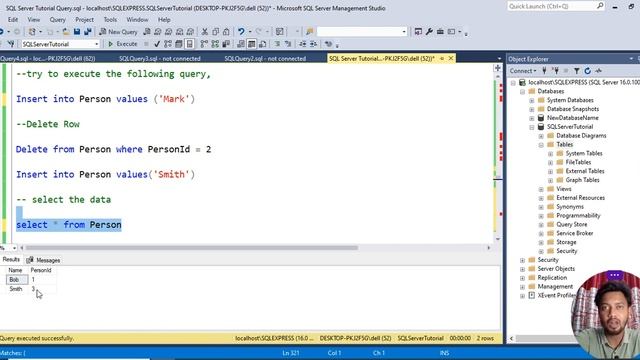Select the Smith cell in results grid
Viewport: 640px width, 360px height.
coord(17,289)
